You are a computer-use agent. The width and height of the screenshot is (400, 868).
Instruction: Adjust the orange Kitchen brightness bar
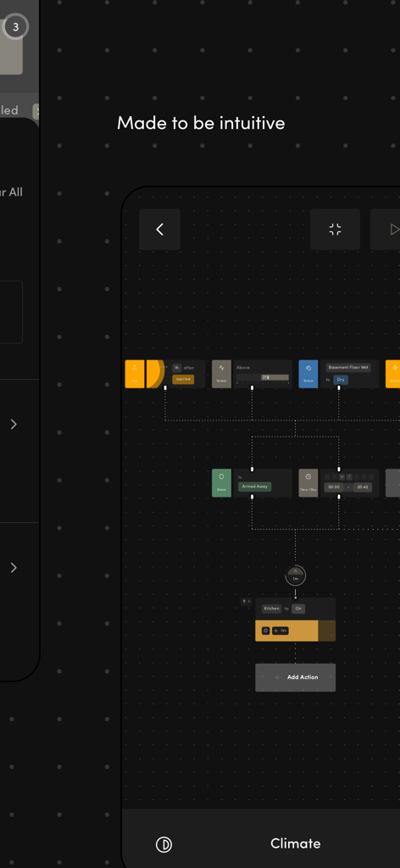[x=296, y=631]
